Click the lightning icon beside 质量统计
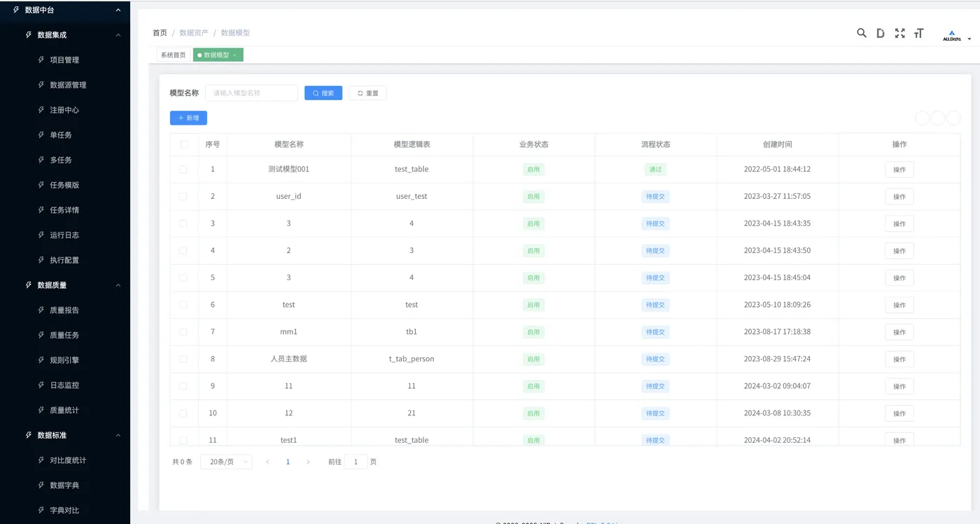 pyautogui.click(x=41, y=410)
